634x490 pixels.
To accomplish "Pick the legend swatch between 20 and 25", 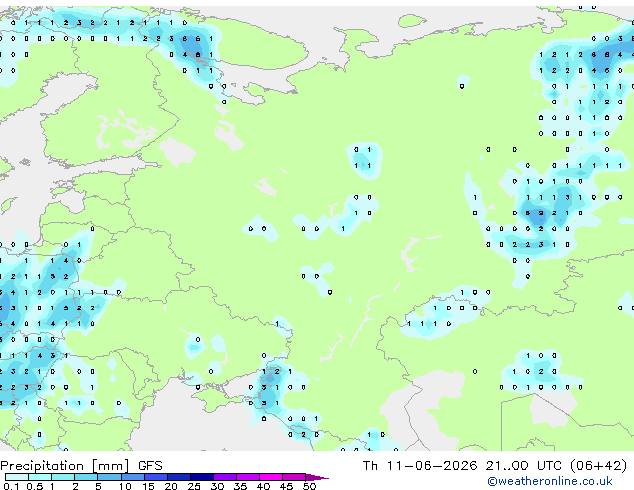I will click(179, 477).
